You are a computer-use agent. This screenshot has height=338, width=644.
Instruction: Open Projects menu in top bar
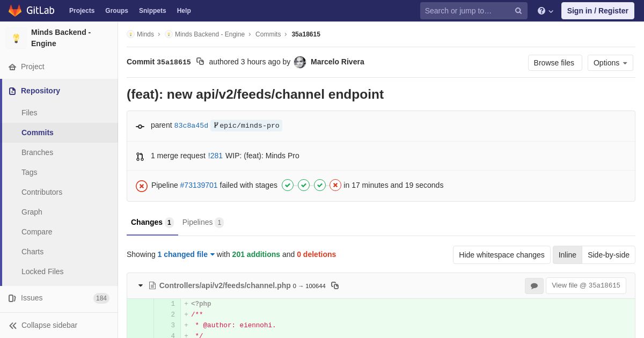82,11
